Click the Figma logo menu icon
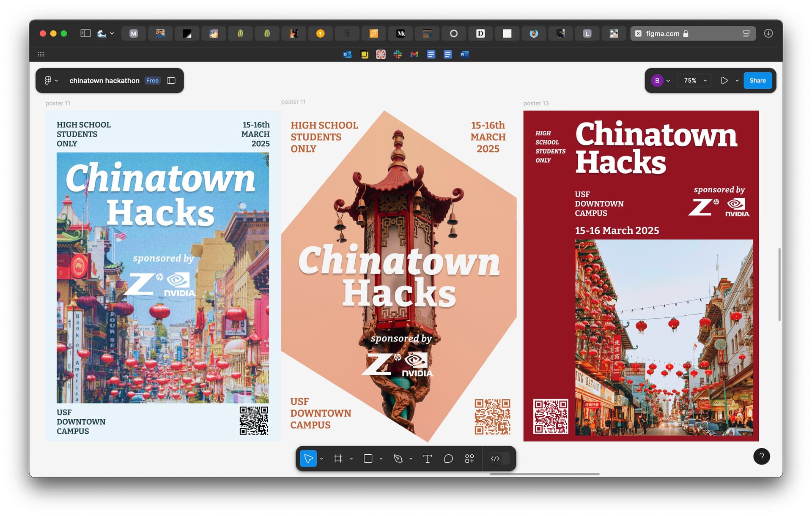812x516 pixels. tap(48, 80)
